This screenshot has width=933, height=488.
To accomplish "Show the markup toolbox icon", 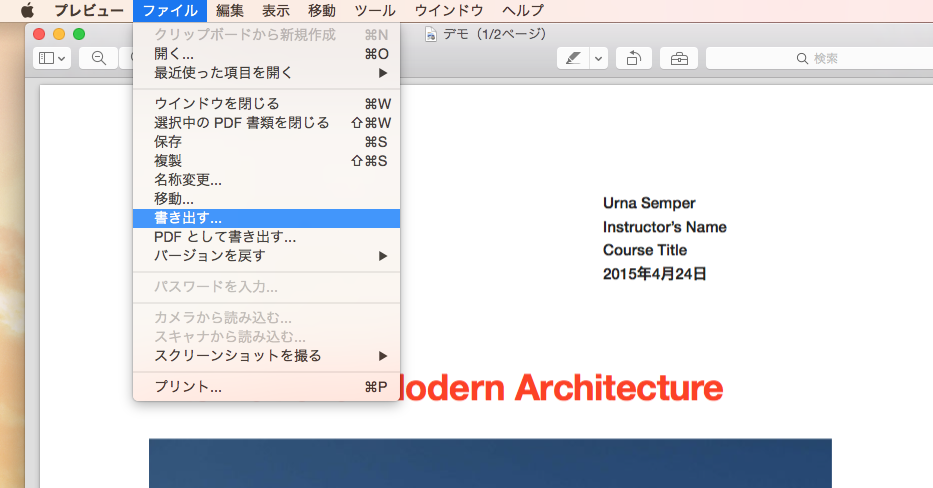I will coord(679,58).
